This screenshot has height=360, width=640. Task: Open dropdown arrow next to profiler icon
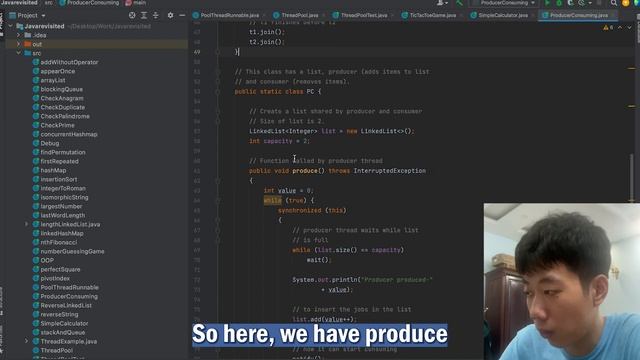coord(590,3)
